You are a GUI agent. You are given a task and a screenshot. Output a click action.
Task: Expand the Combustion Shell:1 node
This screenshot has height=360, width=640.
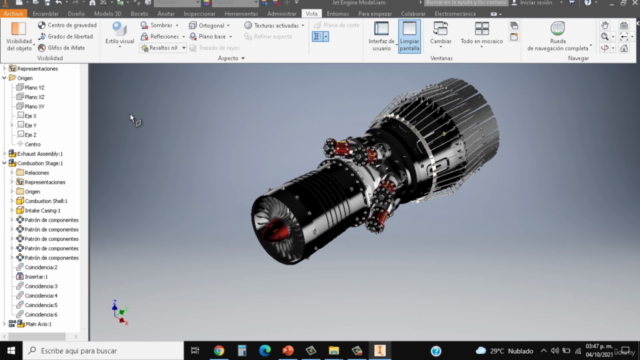click(x=12, y=201)
